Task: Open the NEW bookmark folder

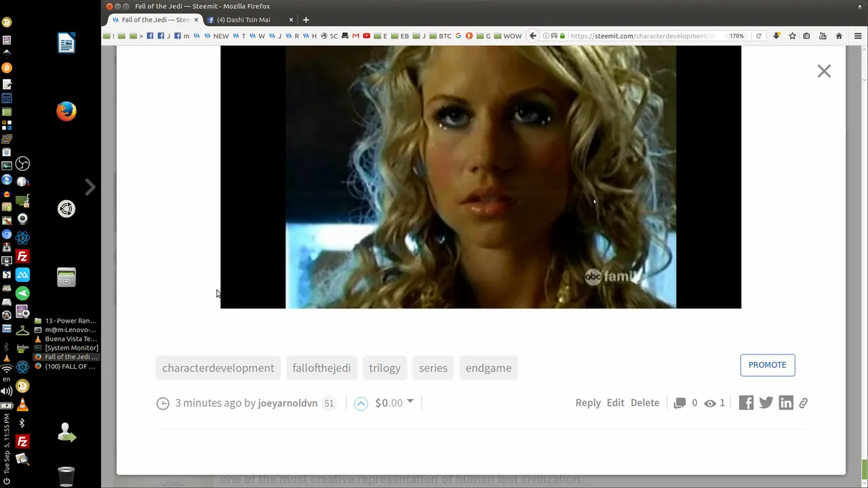Action: pos(216,36)
